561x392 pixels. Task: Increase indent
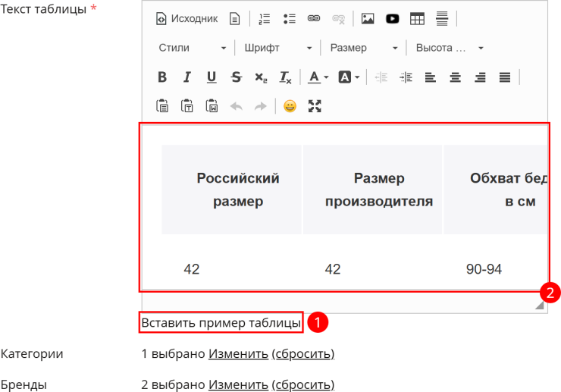click(406, 77)
